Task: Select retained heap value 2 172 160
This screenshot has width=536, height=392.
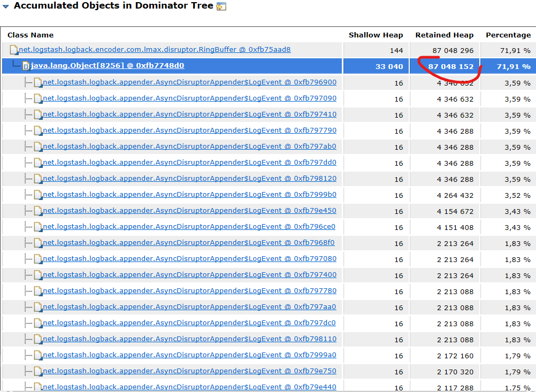Action: [x=455, y=356]
